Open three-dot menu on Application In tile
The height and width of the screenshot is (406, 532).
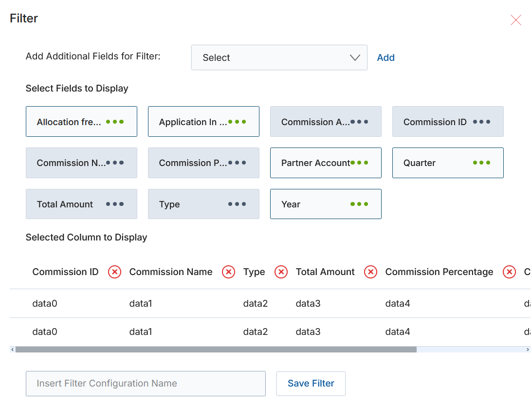237,122
